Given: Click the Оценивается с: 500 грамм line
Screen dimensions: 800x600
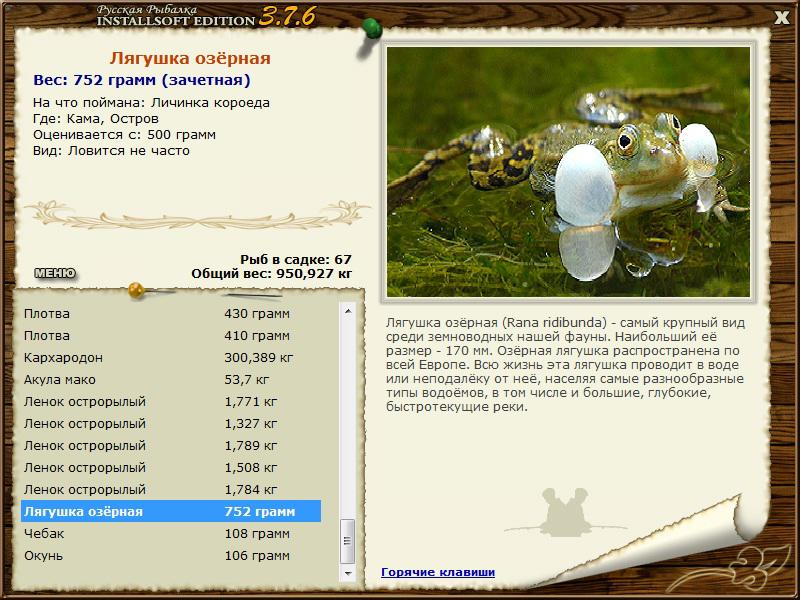Looking at the screenshot, I should pos(124,135).
